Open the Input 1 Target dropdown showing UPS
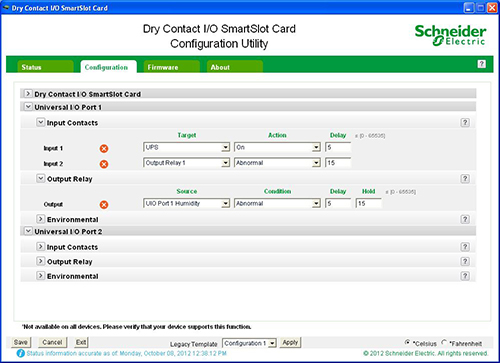 pos(186,147)
